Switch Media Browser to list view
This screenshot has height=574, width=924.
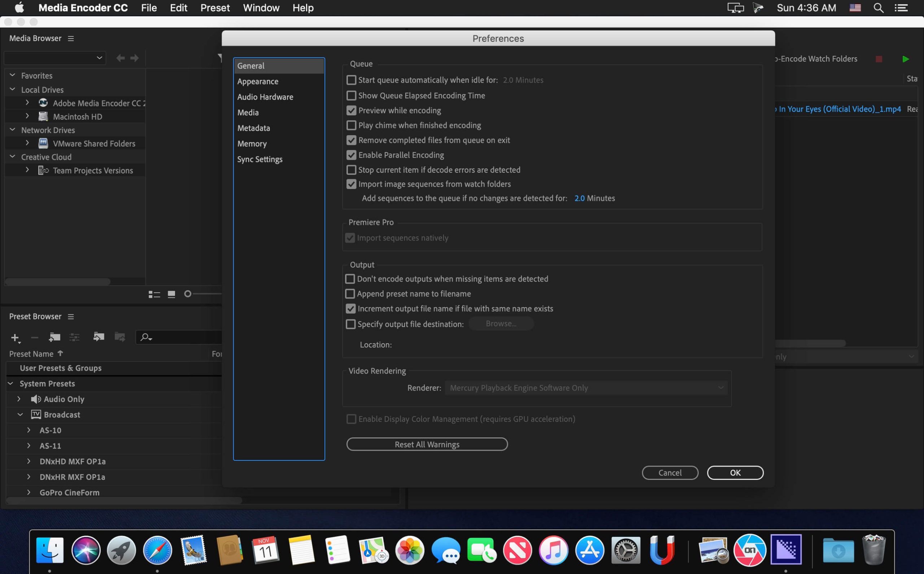(154, 294)
